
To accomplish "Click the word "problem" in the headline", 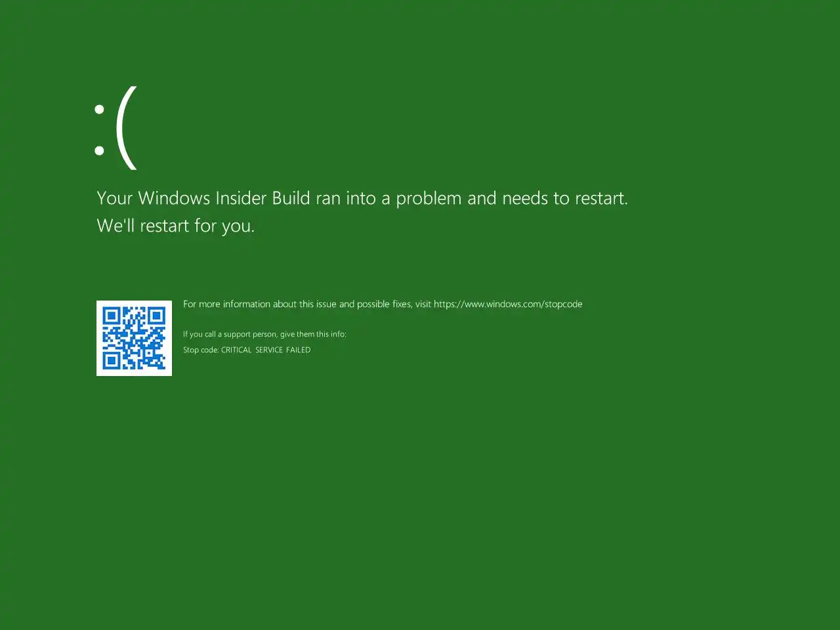I will click(x=429, y=198).
